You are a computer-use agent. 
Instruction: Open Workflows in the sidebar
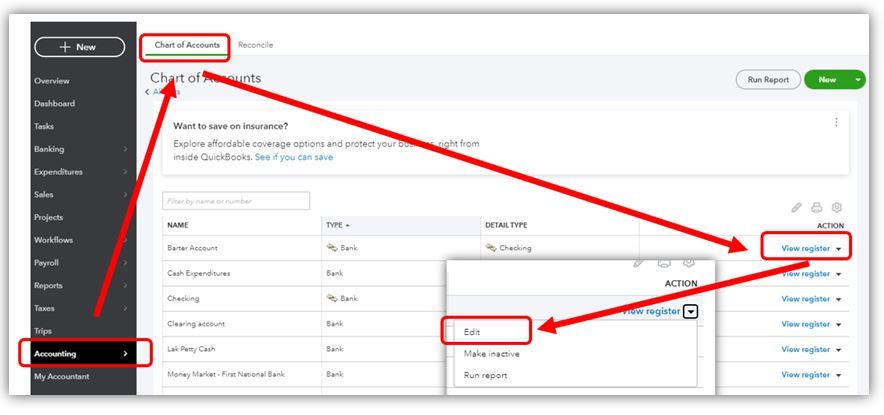pyautogui.click(x=54, y=240)
